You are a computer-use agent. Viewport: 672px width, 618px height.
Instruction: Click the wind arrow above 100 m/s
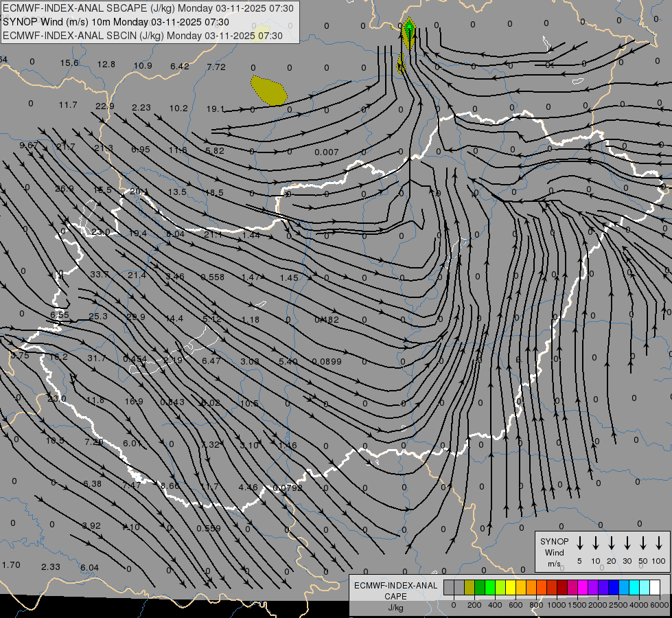tap(659, 543)
